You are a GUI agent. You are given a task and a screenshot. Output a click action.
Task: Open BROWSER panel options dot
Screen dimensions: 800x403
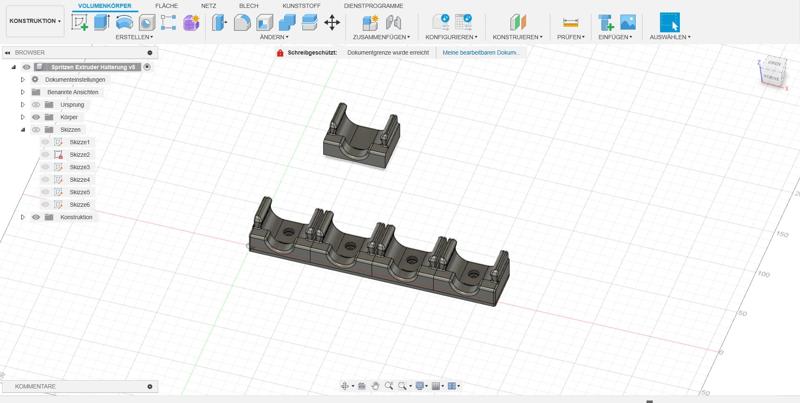(x=149, y=53)
